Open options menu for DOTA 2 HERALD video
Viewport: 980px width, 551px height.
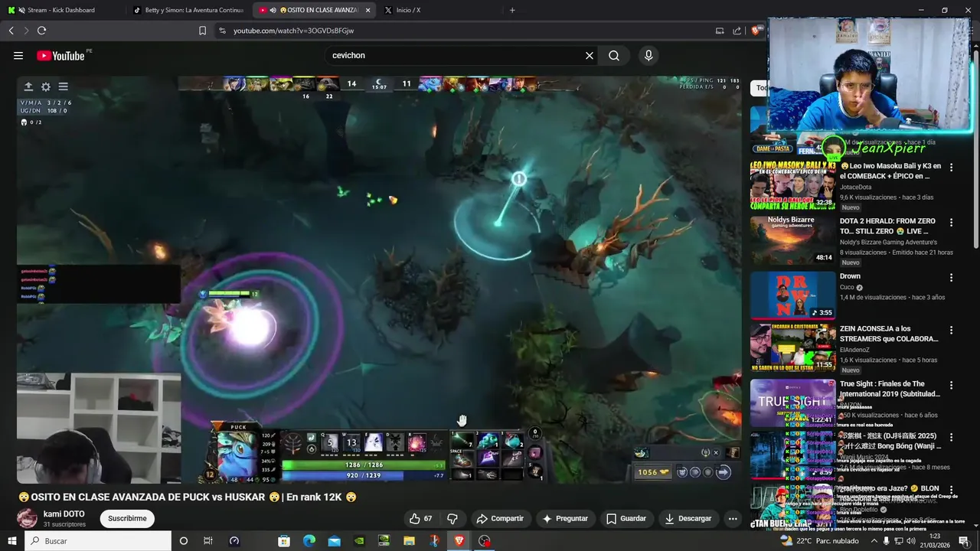(952, 222)
